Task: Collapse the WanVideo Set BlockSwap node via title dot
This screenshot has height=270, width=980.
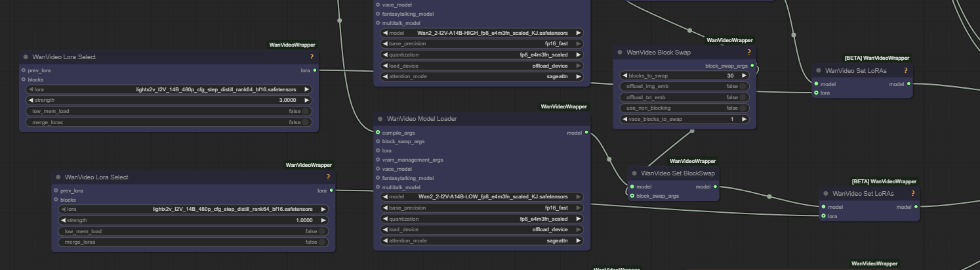Action: (634, 173)
